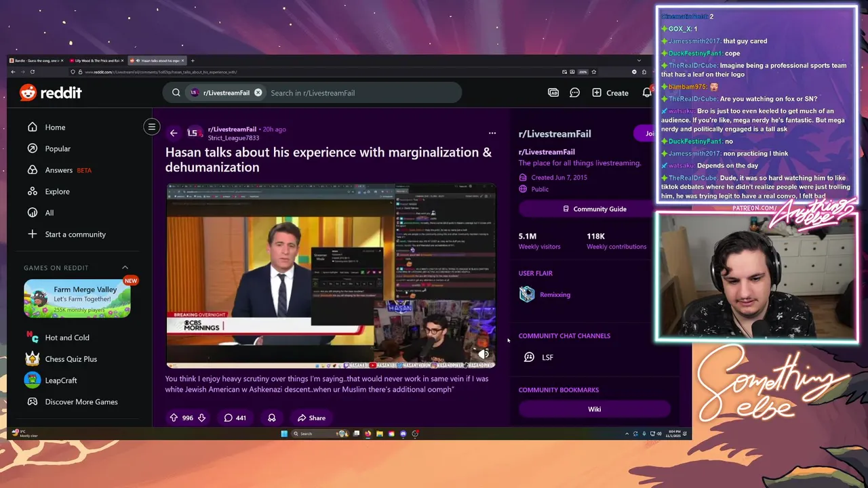
Task: Open the File Explorer taskbar icon
Action: click(380, 434)
